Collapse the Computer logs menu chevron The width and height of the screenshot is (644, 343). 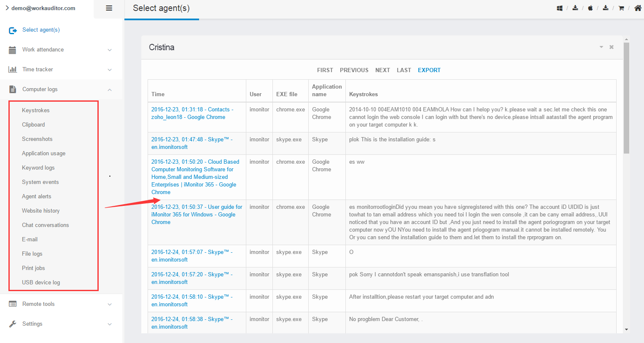pos(110,89)
